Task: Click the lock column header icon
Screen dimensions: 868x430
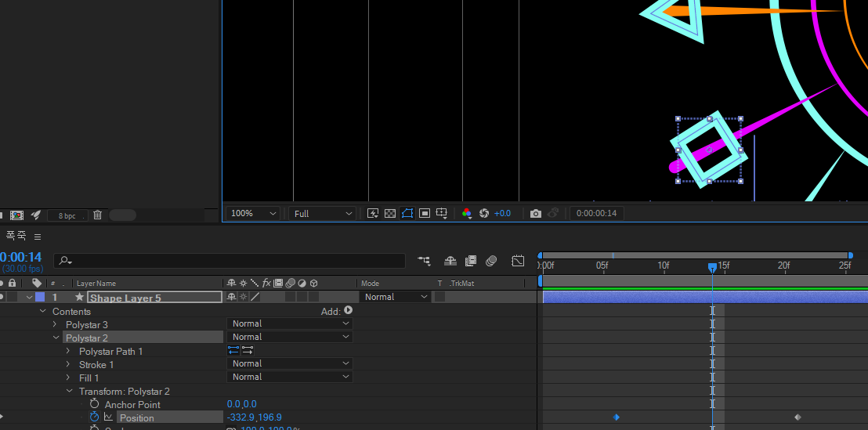Action: click(x=13, y=284)
